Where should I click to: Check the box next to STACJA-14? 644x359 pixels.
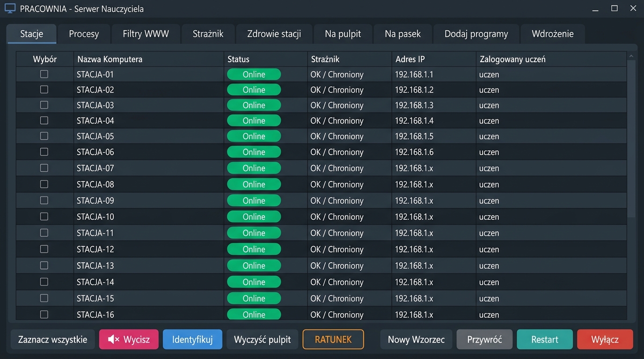point(44,281)
